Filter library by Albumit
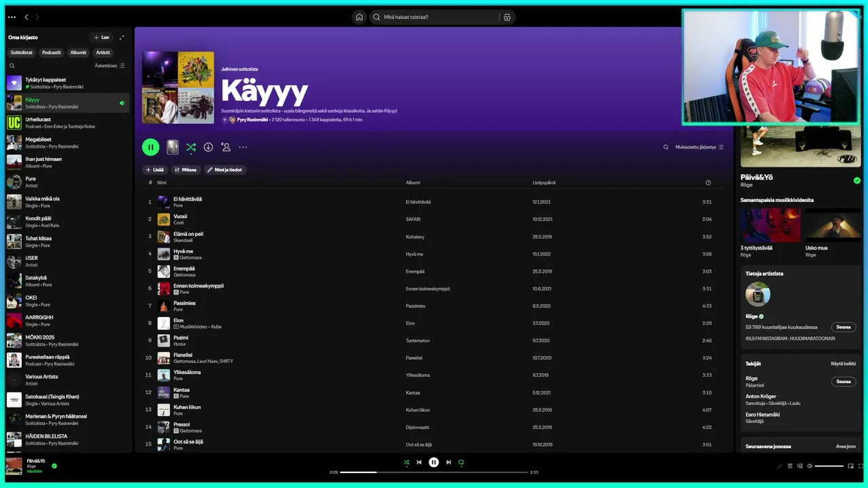868x488 pixels. pyautogui.click(x=79, y=52)
